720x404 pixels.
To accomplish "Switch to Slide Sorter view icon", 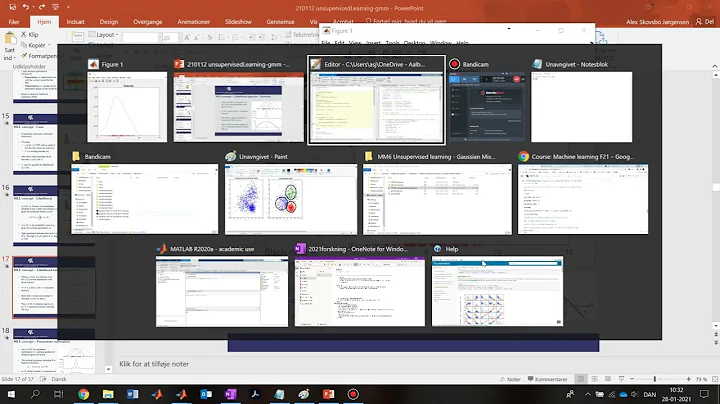I will point(594,379).
